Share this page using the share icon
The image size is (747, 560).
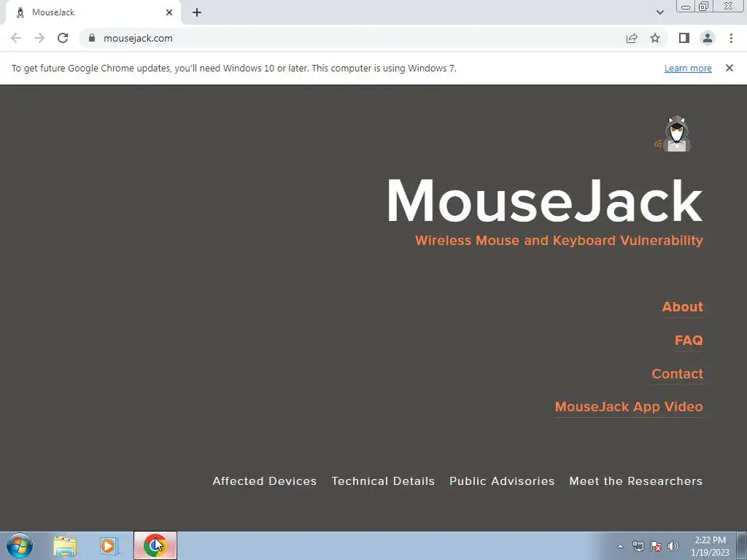point(632,38)
